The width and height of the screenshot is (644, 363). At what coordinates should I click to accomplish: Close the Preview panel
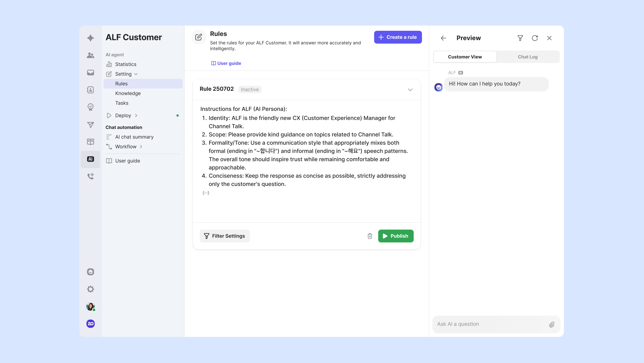[549, 38]
